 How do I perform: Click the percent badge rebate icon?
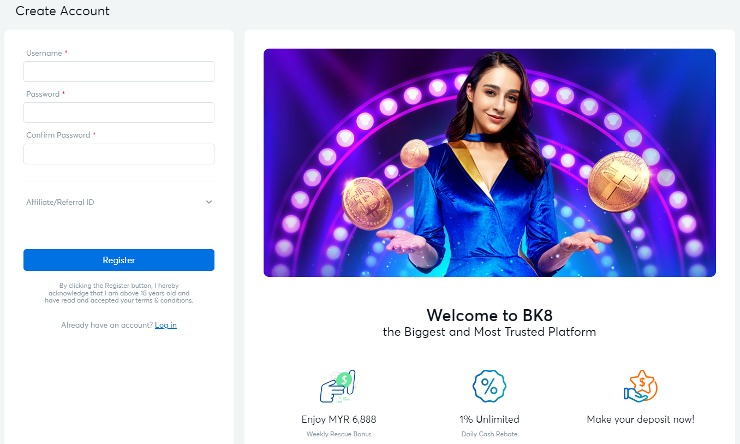click(489, 387)
